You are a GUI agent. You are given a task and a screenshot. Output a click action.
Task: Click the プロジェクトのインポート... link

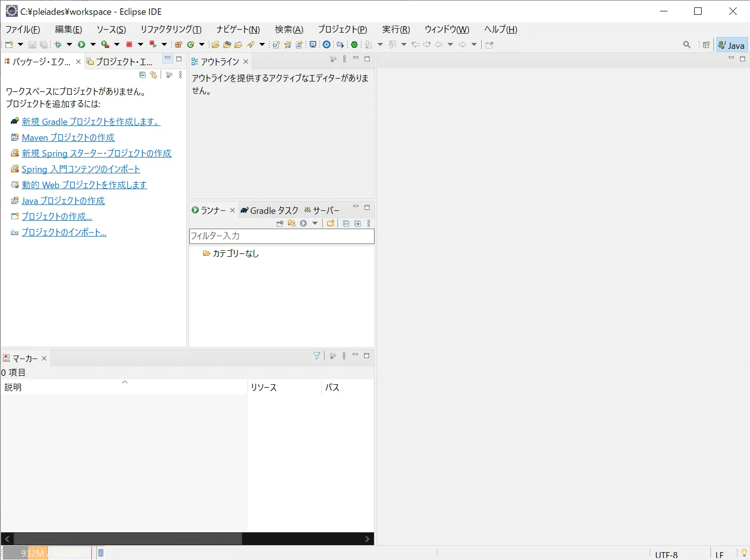(x=64, y=232)
